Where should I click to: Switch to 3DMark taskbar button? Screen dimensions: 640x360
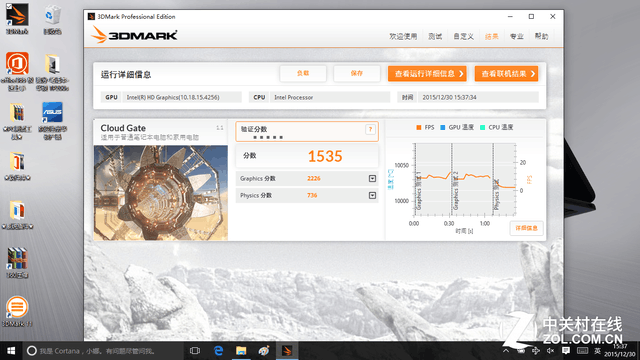point(287,351)
